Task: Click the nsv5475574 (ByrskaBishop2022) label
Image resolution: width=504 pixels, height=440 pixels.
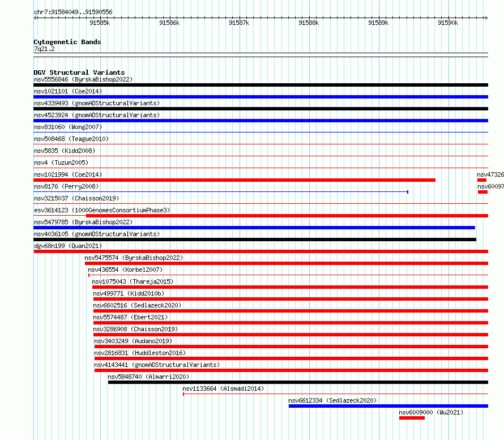Action: (134, 258)
